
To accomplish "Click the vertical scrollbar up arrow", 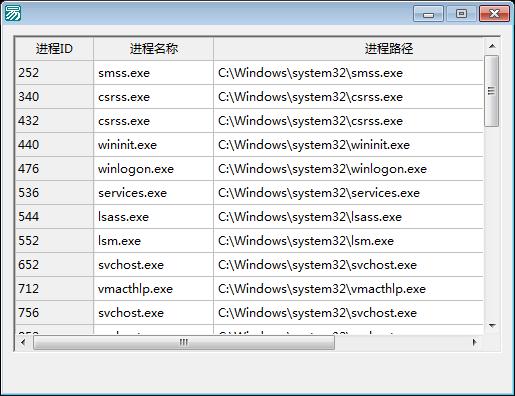I will click(492, 46).
